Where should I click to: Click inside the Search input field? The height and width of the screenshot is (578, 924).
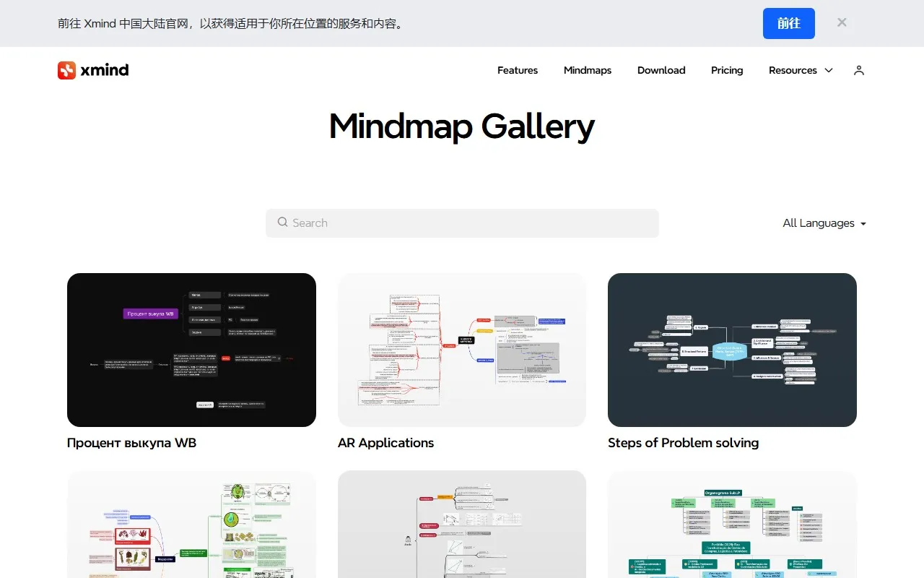tap(462, 223)
